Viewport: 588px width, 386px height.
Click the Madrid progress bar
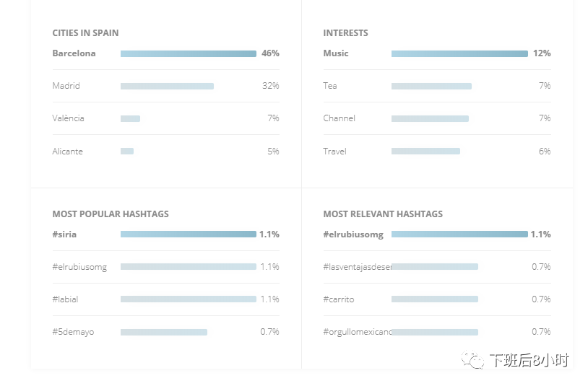click(167, 86)
